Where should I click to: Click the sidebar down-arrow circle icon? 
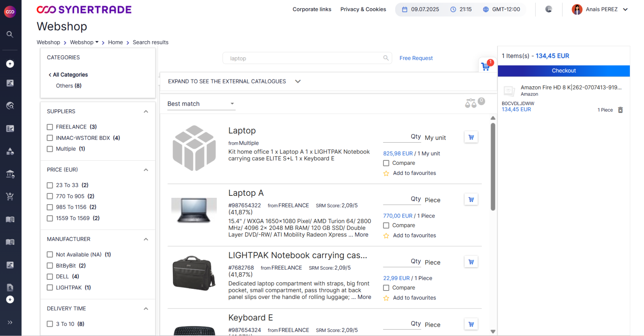pos(10,299)
